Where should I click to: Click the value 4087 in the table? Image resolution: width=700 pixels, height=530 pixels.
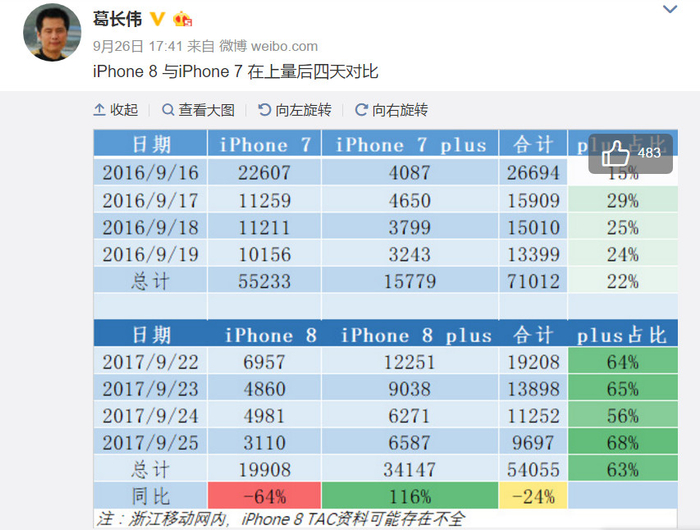coord(410,172)
